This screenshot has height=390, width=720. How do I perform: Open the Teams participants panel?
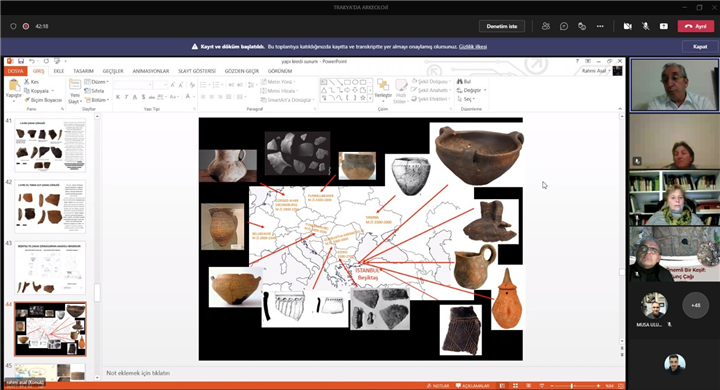pos(546,26)
